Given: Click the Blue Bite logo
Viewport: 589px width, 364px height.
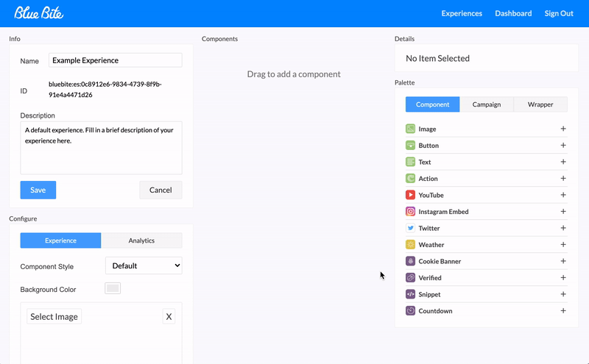Looking at the screenshot, I should [x=39, y=13].
